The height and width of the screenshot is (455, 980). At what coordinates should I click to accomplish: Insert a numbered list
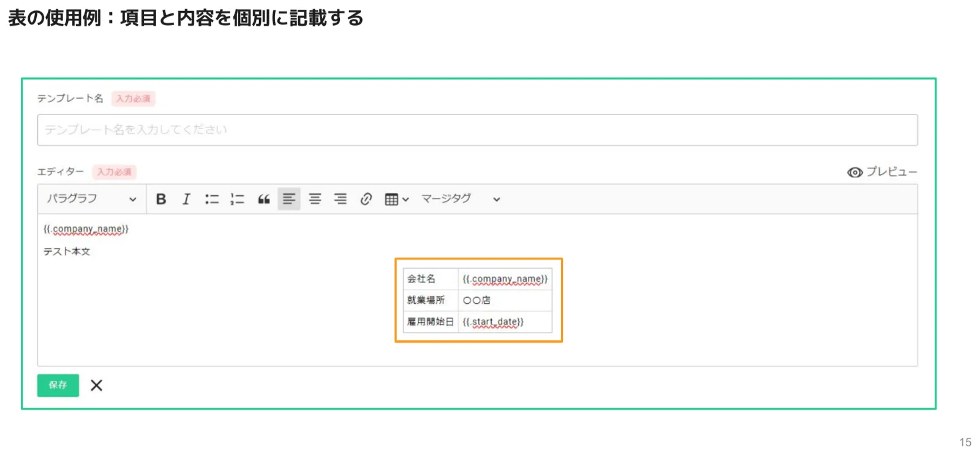(238, 199)
